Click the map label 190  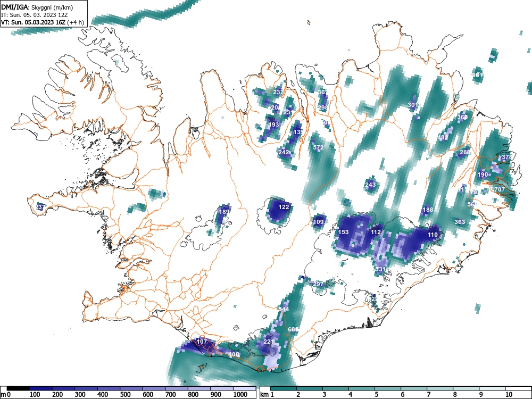(x=483, y=174)
